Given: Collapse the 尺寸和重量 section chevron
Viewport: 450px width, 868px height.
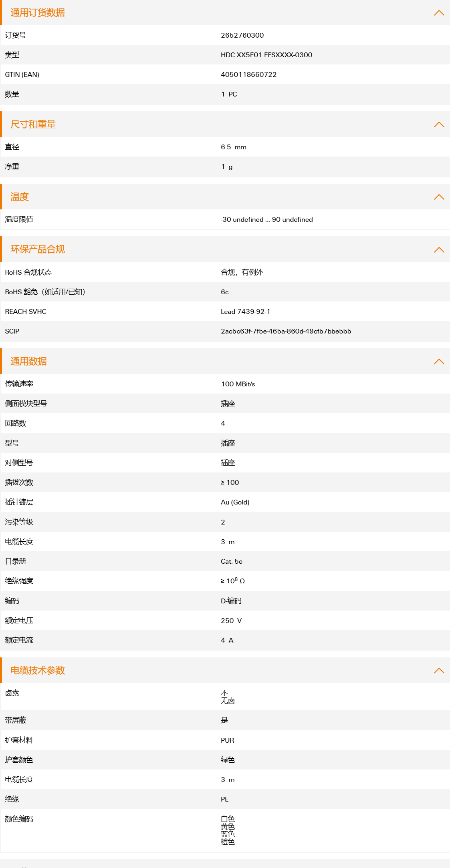Looking at the screenshot, I should (439, 125).
